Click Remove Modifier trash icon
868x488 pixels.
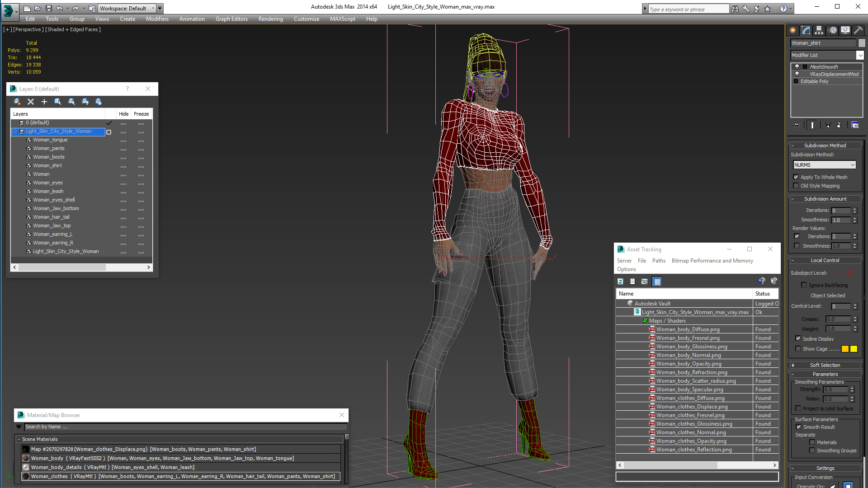[x=839, y=125]
